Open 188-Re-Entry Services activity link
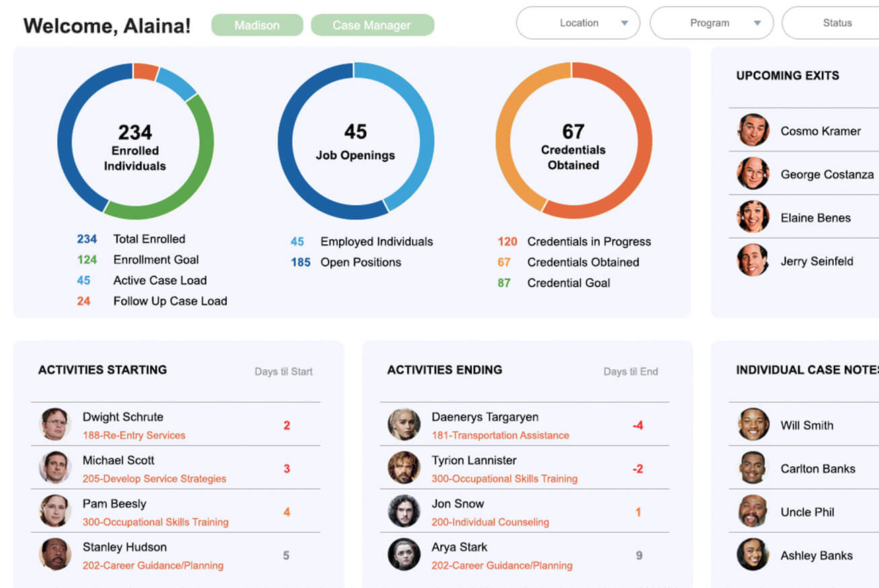This screenshot has width=879, height=588. 134,435
